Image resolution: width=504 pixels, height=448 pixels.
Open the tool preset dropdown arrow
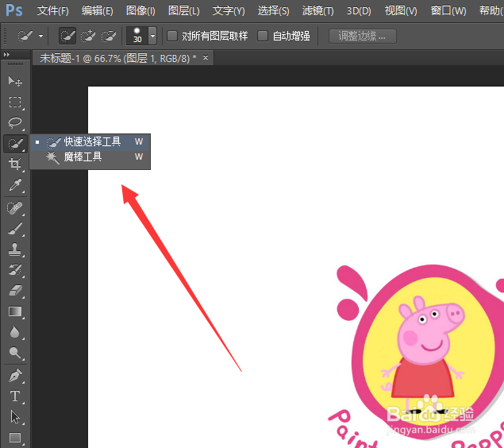coord(40,36)
